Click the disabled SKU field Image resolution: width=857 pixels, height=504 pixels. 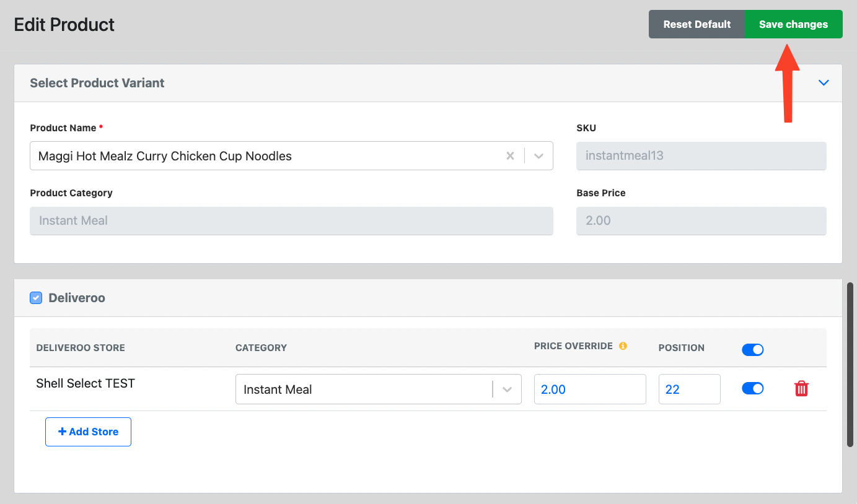click(701, 156)
